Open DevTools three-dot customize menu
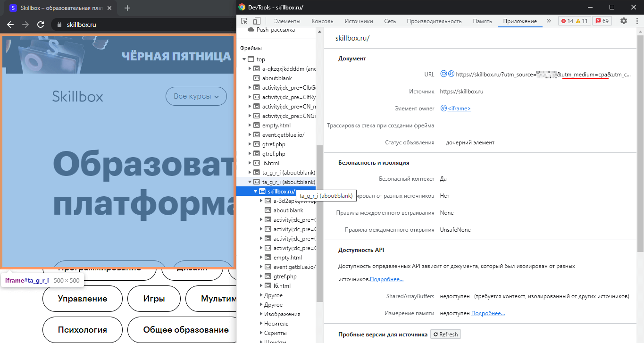644x343 pixels. pos(636,21)
